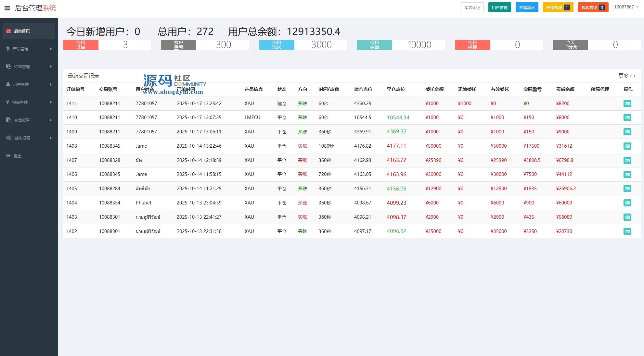Open details icon for order 1402
Viewport: 644px width, 356px height.
coord(627,231)
